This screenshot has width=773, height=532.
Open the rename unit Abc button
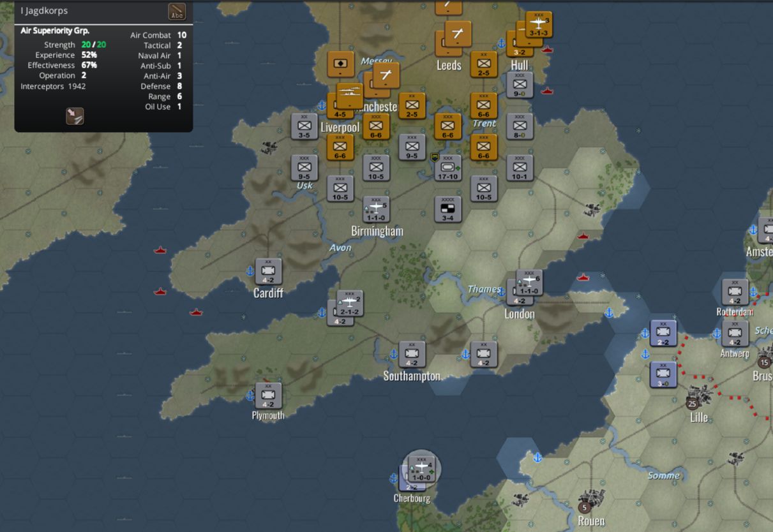pyautogui.click(x=177, y=11)
